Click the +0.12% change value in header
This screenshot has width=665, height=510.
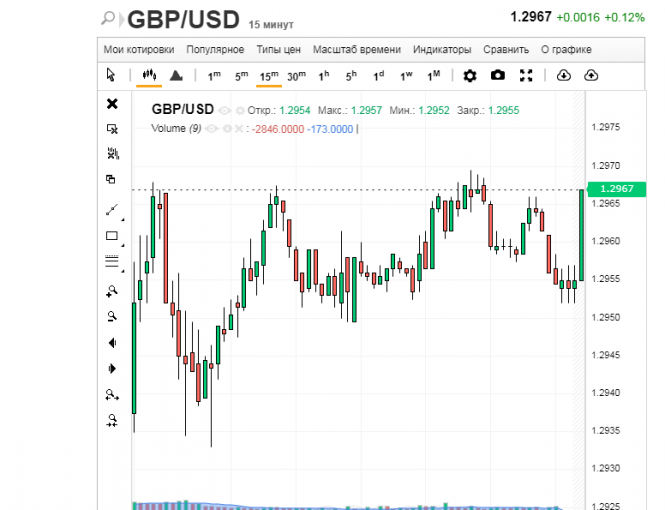(624, 17)
